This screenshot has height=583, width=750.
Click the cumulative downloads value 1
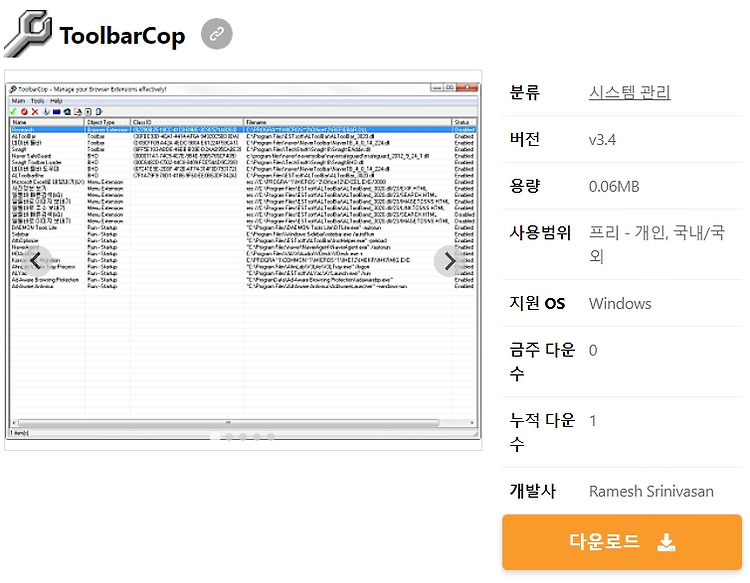pos(593,421)
